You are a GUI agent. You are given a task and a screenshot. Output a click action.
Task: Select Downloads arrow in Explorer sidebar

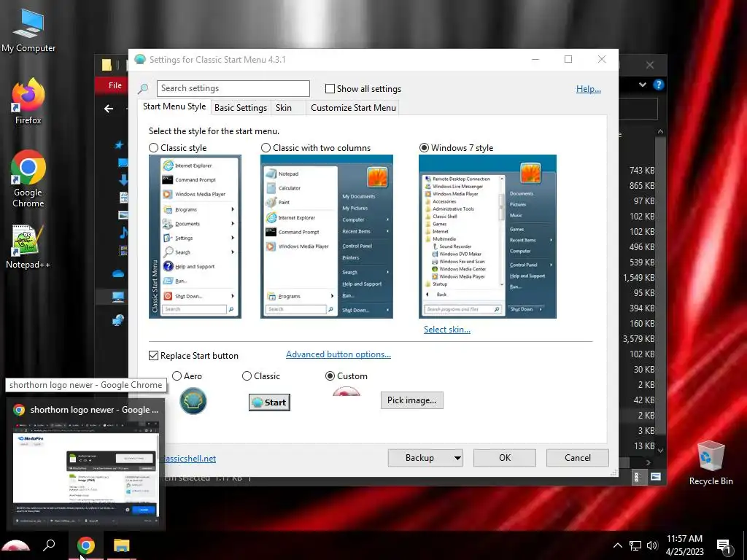click(123, 179)
